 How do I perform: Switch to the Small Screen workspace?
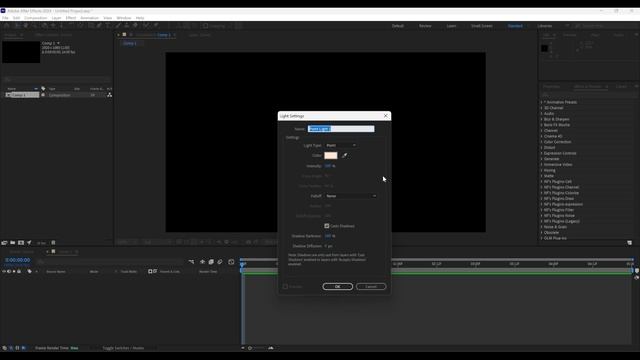482,26
